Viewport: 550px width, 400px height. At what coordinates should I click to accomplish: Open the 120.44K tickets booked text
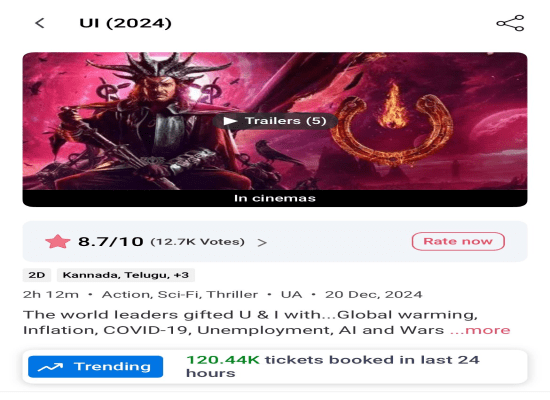(x=333, y=366)
